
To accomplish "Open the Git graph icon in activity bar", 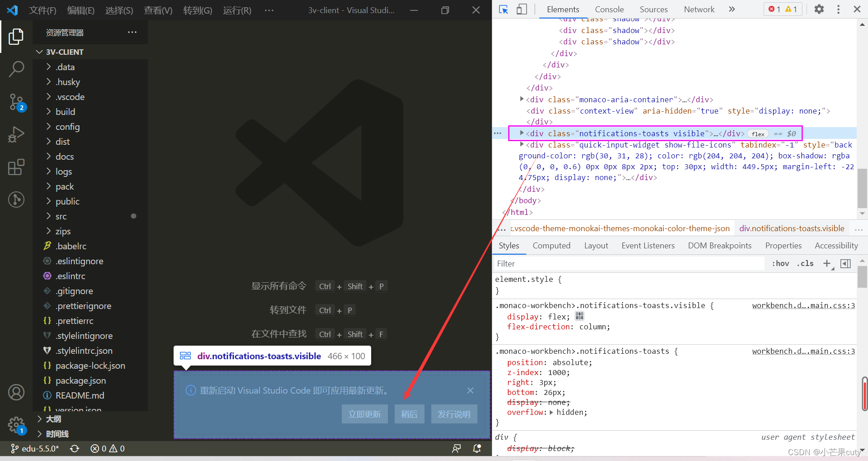I will pos(16,200).
